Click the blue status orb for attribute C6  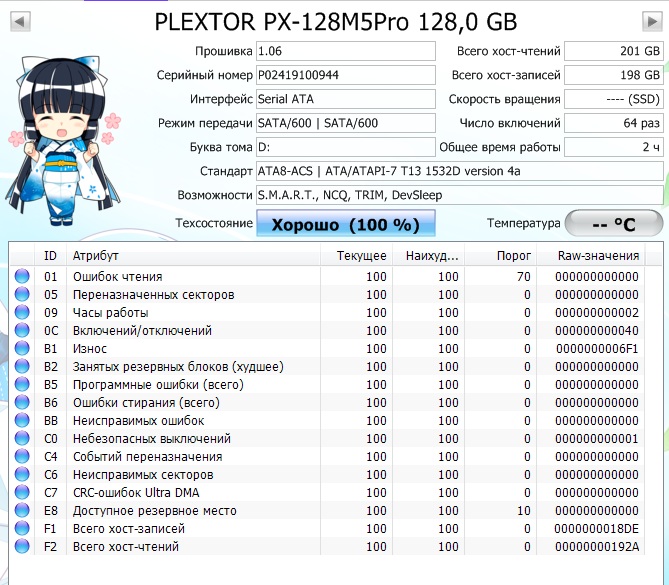[x=22, y=474]
